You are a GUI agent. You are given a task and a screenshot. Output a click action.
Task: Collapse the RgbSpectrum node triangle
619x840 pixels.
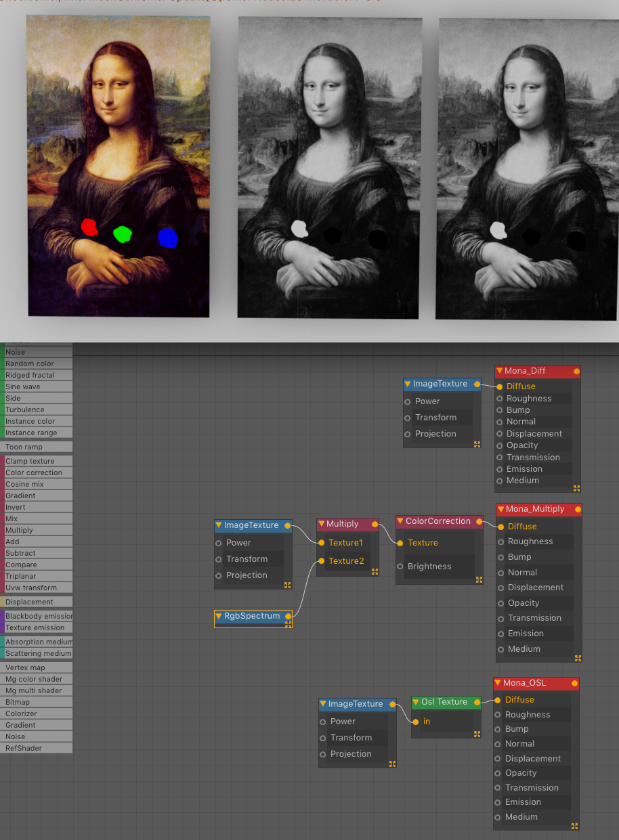[x=219, y=616]
